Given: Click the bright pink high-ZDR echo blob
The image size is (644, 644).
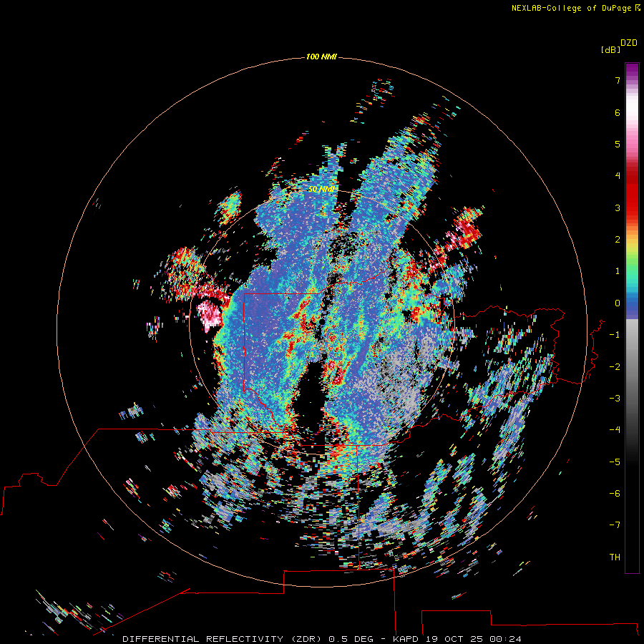Looking at the screenshot, I should 210,314.
